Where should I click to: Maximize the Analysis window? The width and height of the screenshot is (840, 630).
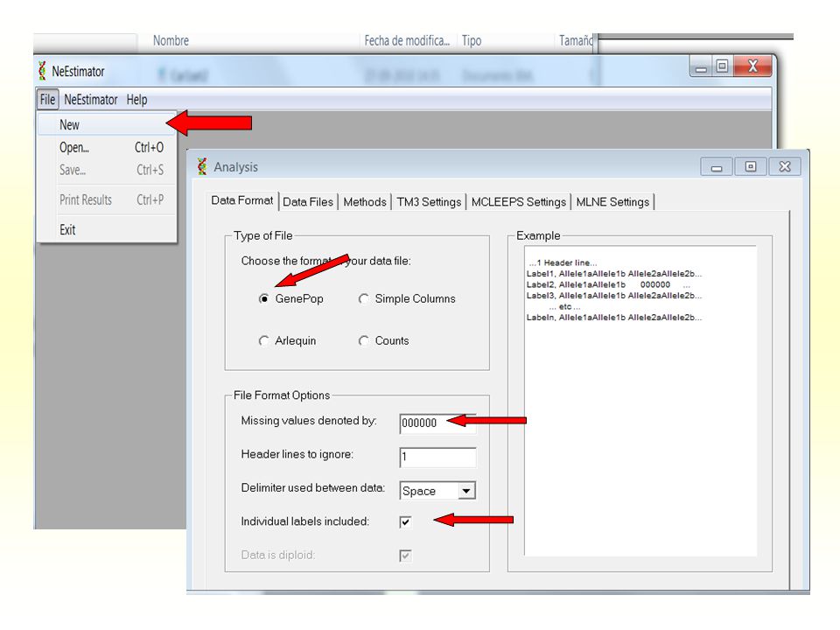tap(751, 167)
